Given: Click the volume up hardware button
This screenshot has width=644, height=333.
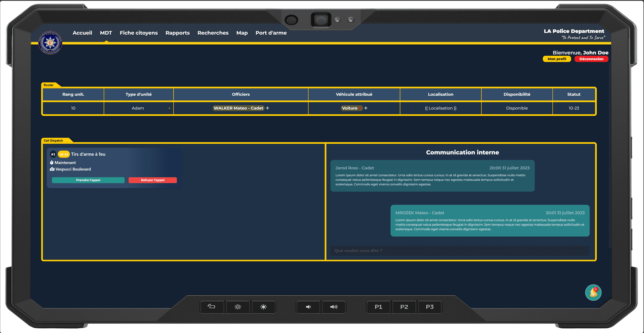Looking at the screenshot, I should (x=334, y=307).
